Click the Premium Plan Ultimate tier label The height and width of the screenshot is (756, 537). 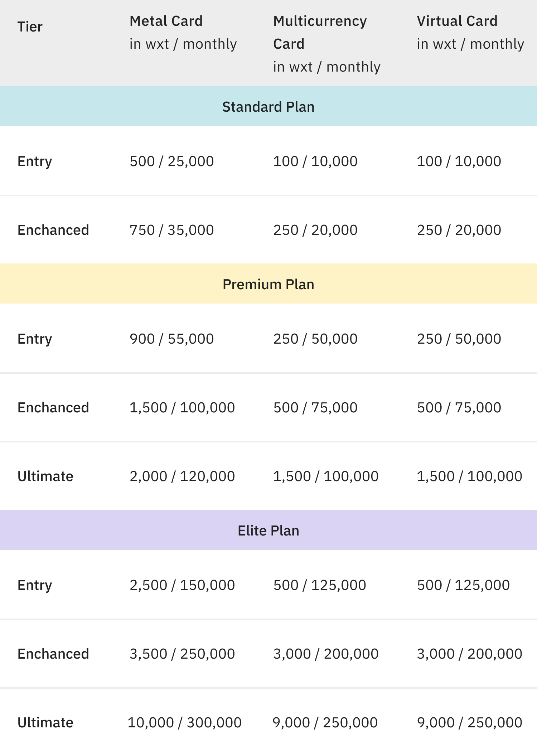click(45, 476)
